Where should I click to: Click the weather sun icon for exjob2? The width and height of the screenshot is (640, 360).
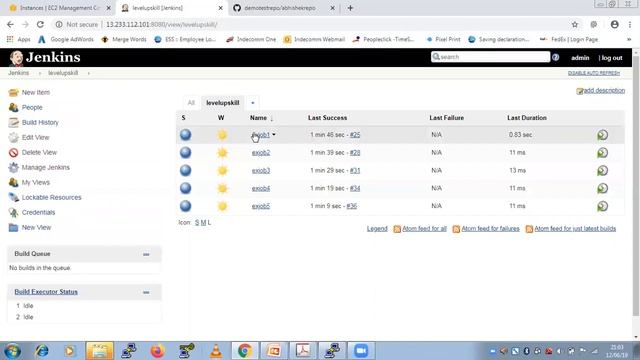[222, 153]
